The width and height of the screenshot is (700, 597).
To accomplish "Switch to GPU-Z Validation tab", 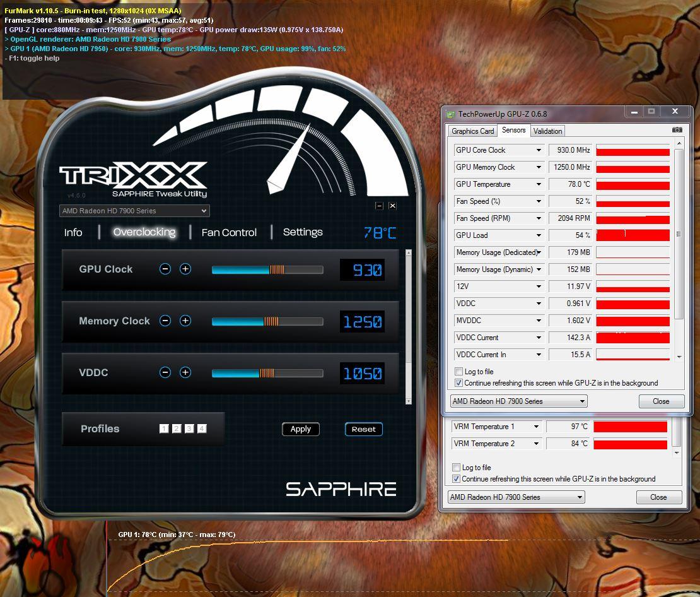I will pos(547,131).
